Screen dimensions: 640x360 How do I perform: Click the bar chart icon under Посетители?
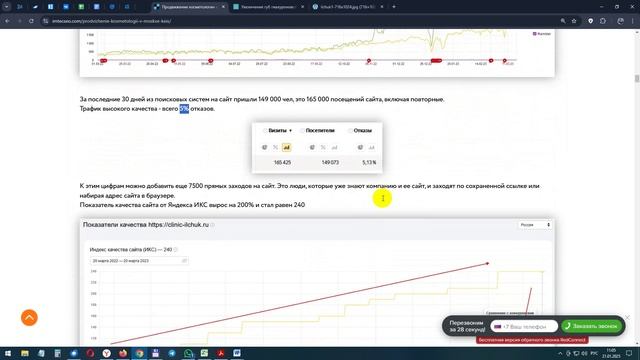pyautogui.click(x=334, y=147)
